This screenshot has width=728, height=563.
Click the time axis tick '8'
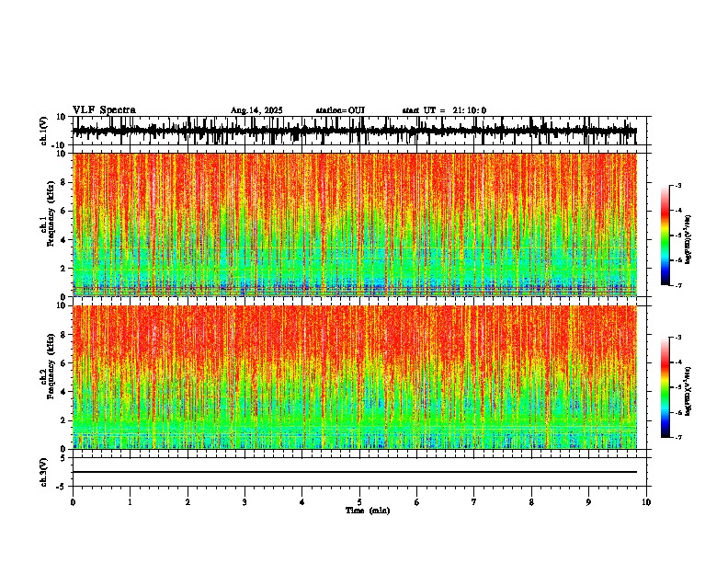click(x=531, y=502)
